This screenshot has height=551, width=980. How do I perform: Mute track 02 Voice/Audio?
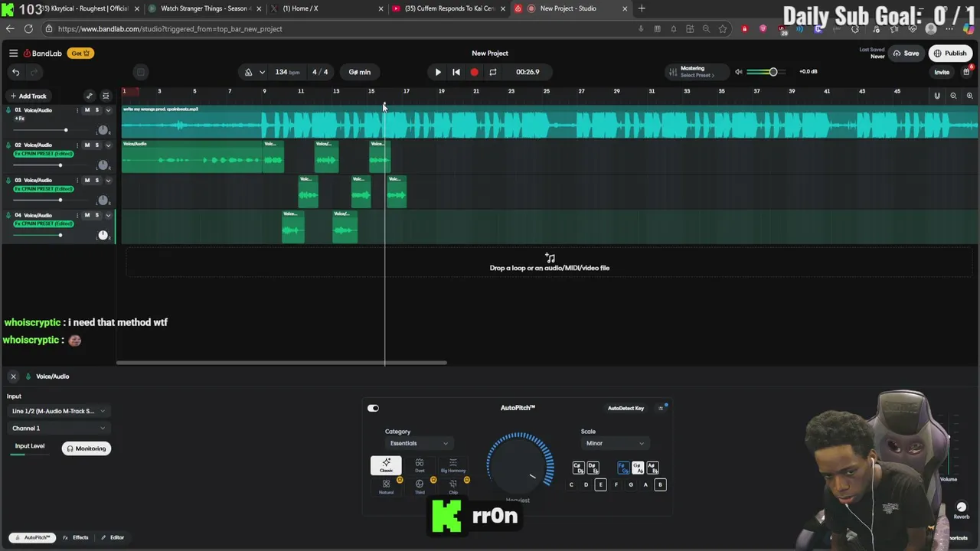tap(87, 145)
